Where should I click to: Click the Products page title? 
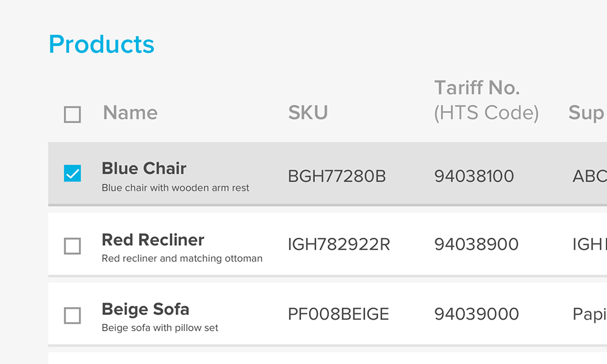point(101,44)
